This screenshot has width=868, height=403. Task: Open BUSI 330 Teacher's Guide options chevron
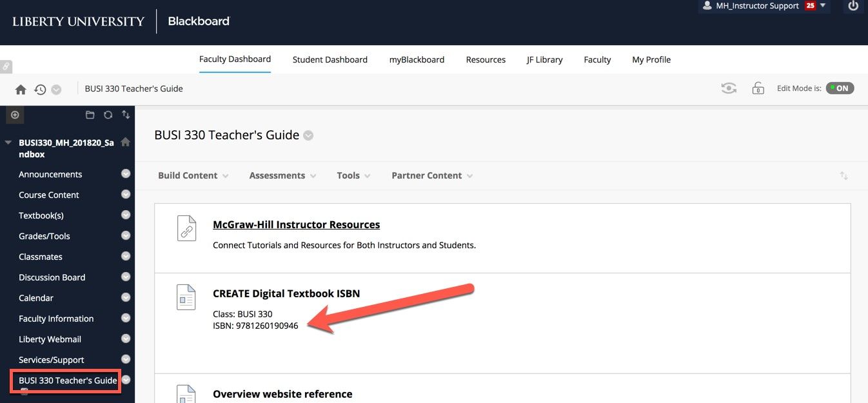click(x=126, y=380)
